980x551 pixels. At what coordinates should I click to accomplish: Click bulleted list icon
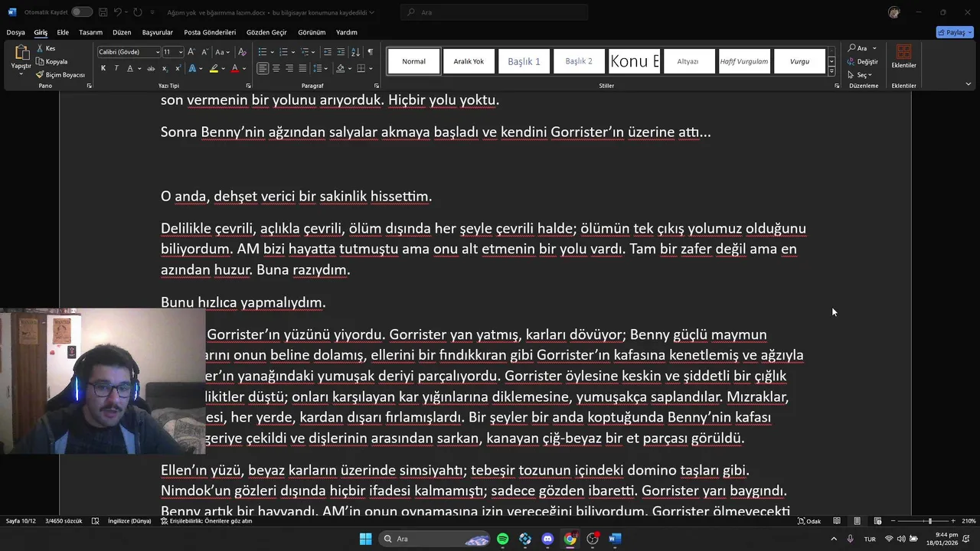(x=262, y=52)
